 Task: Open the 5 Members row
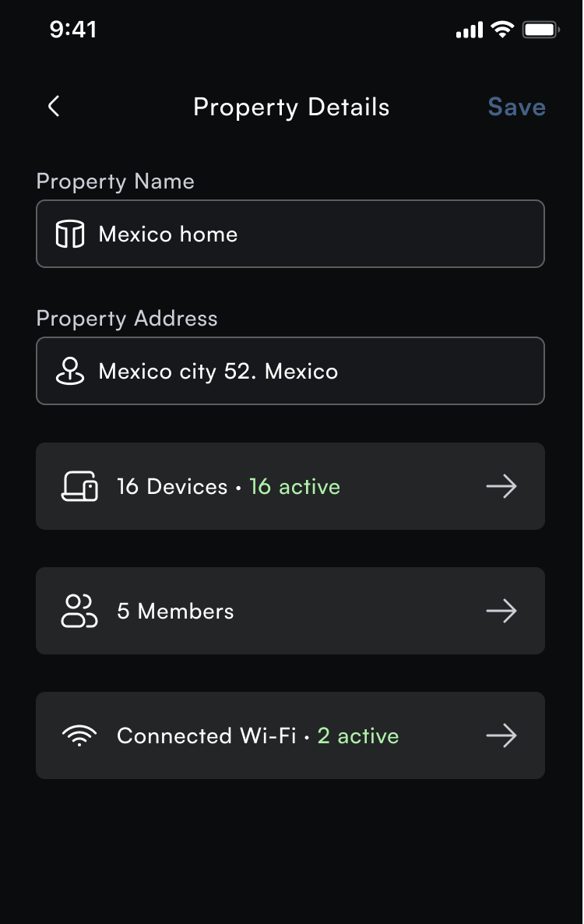point(290,611)
